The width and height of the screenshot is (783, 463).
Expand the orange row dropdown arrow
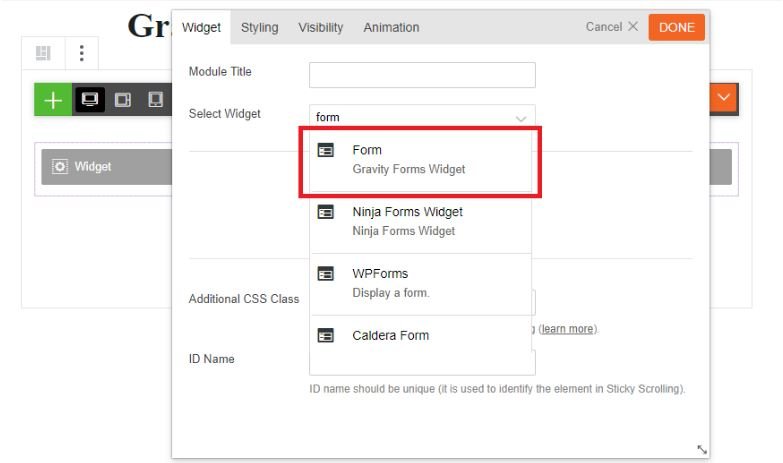point(724,97)
